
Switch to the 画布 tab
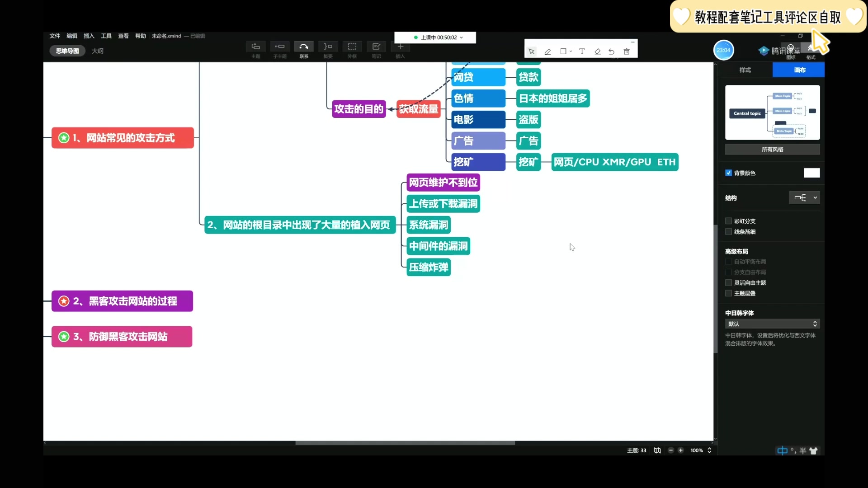point(799,70)
